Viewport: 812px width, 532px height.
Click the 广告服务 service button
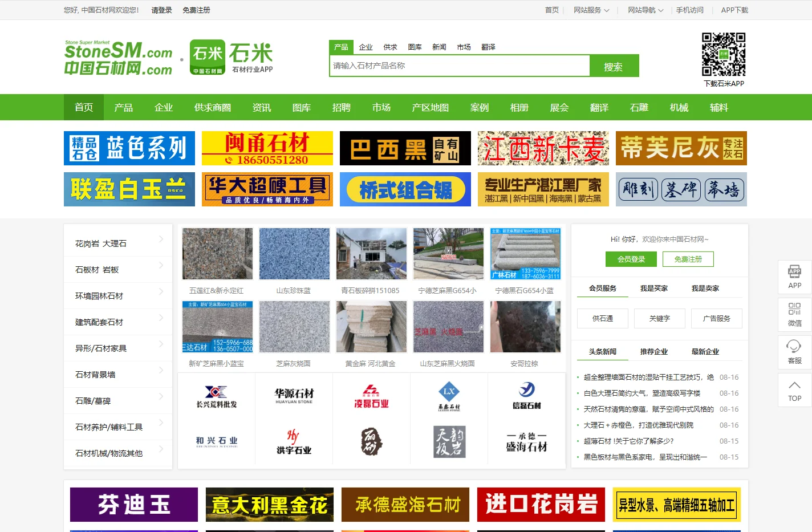point(717,318)
